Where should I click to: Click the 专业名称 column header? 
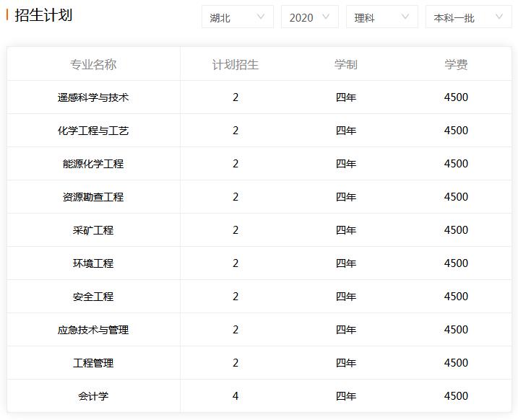93,64
